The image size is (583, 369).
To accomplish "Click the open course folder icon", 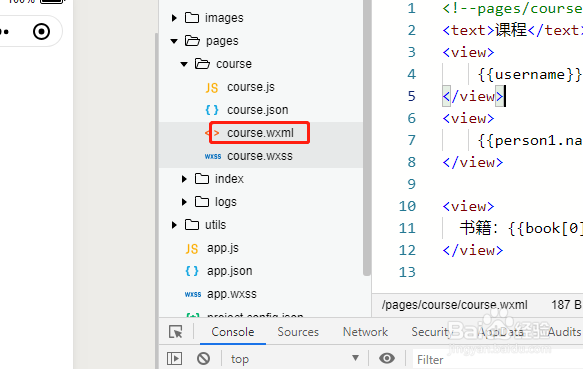I will pyautogui.click(x=202, y=64).
